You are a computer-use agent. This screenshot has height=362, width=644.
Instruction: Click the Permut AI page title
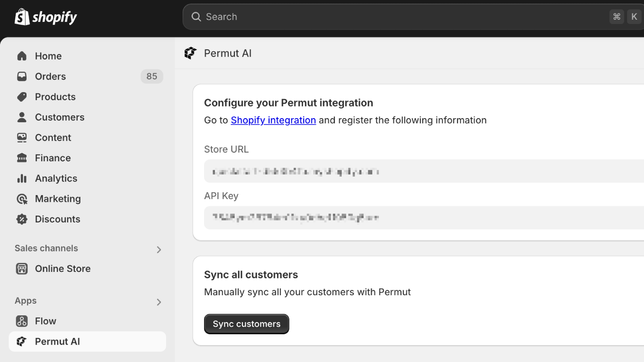pyautogui.click(x=228, y=53)
